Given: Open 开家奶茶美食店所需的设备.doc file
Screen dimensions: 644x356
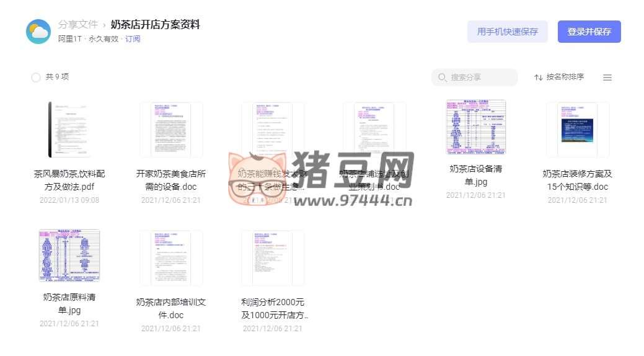Looking at the screenshot, I should 171,130.
